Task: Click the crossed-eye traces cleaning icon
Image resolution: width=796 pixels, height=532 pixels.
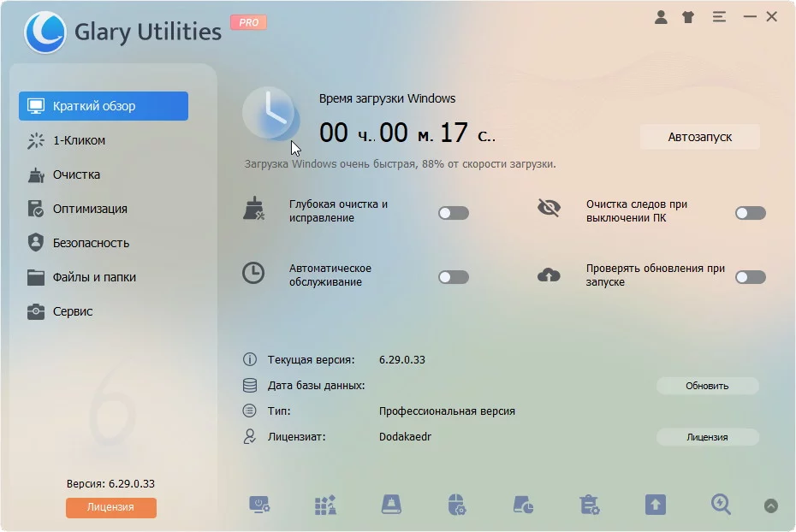Action: pos(549,208)
